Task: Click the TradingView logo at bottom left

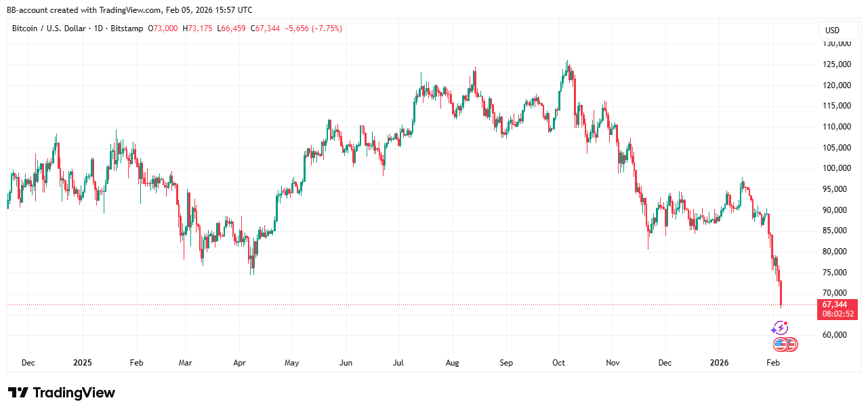Action: (62, 393)
